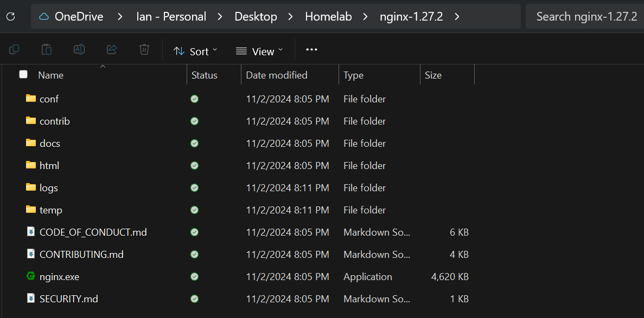Click the SECURITY.md file icon
This screenshot has height=318, width=644.
click(31, 298)
